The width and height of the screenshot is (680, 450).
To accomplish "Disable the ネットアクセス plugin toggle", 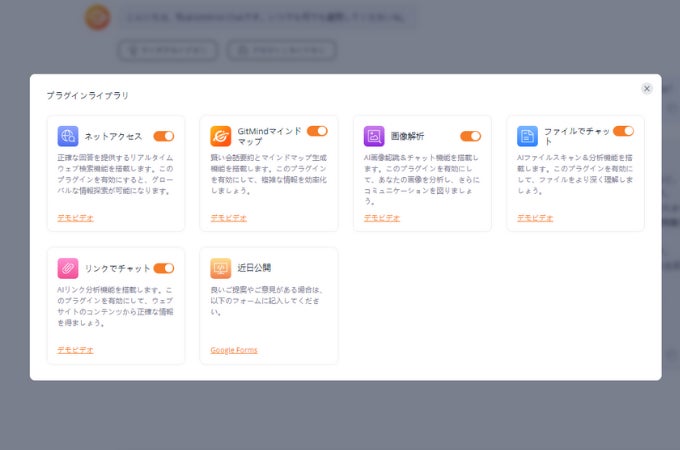I will (x=164, y=136).
